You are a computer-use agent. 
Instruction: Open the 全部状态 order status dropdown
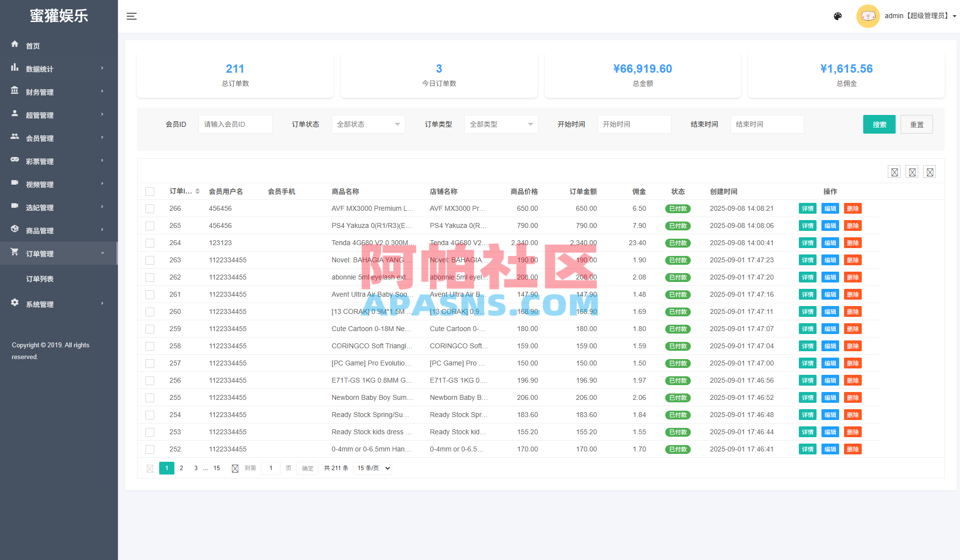pos(368,124)
